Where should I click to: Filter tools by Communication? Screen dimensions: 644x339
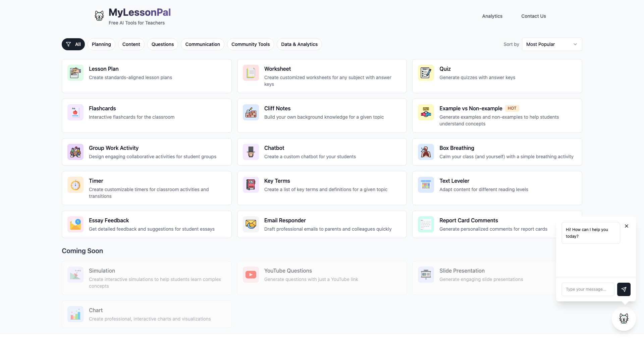[203, 44]
